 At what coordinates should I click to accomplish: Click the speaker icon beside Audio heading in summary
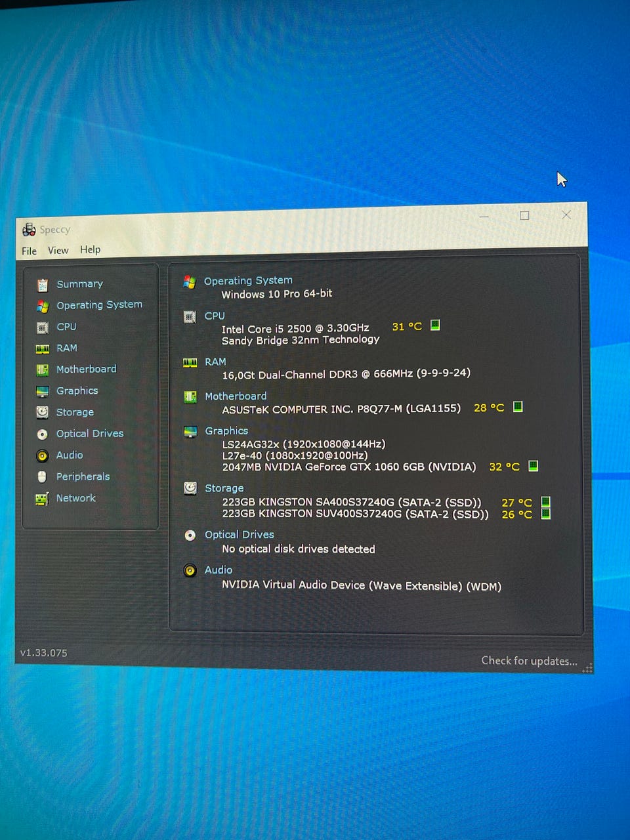click(x=190, y=570)
